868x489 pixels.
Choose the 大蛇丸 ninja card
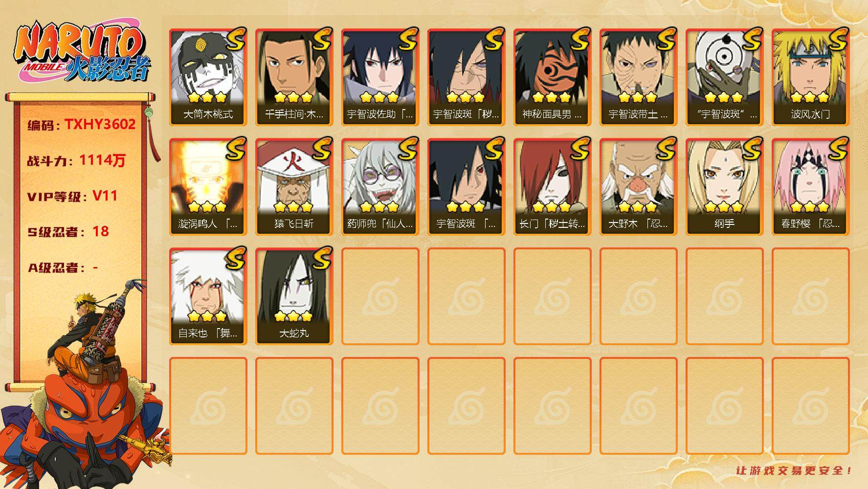click(x=294, y=296)
